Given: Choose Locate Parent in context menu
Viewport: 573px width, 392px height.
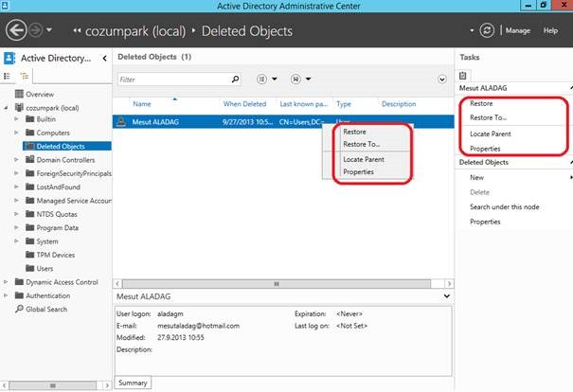Looking at the screenshot, I should (x=364, y=159).
